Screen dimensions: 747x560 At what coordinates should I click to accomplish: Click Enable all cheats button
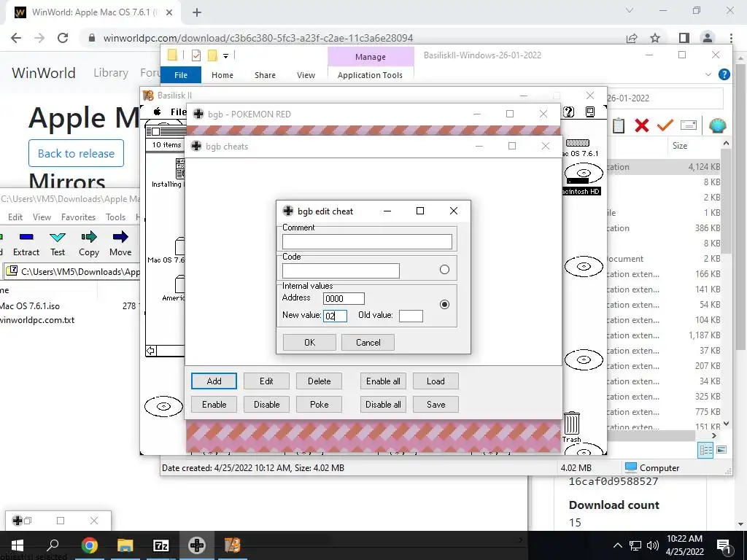383,381
